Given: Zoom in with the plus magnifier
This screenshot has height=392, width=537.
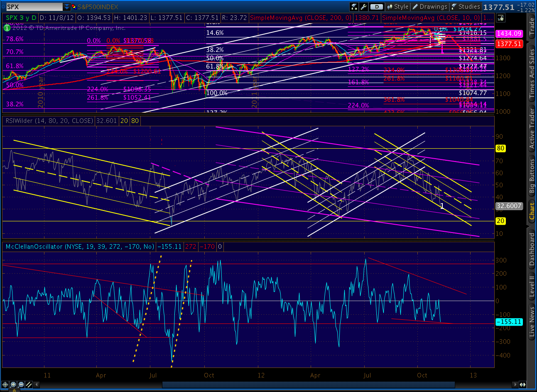Looking at the screenshot, I should [x=13, y=385].
